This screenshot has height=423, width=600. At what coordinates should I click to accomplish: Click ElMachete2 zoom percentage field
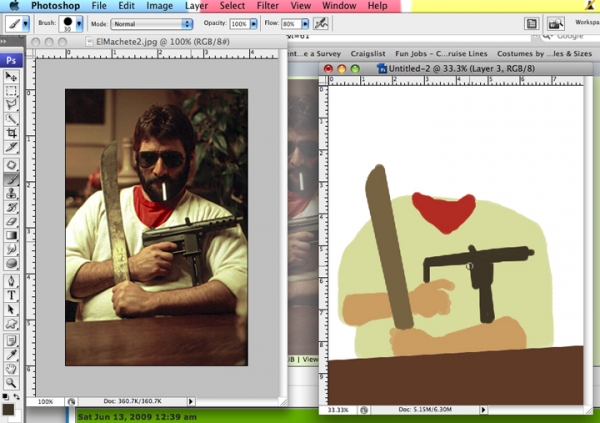(x=46, y=402)
